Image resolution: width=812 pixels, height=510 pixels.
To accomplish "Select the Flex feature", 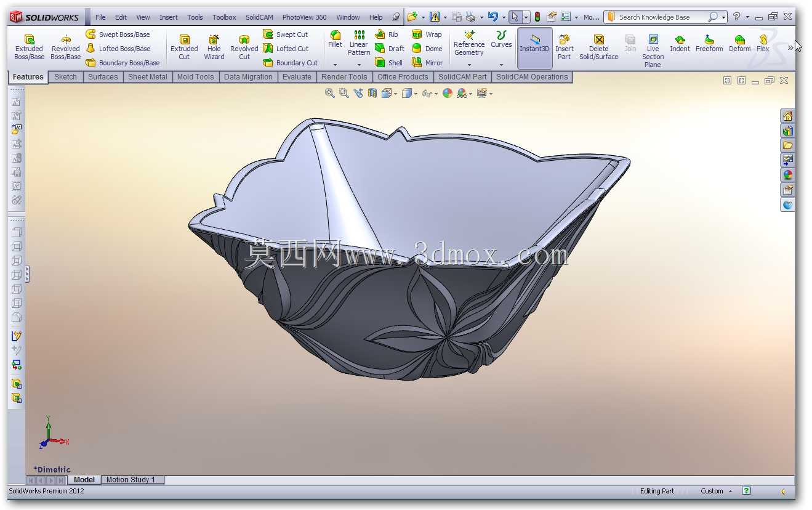I will pyautogui.click(x=763, y=44).
